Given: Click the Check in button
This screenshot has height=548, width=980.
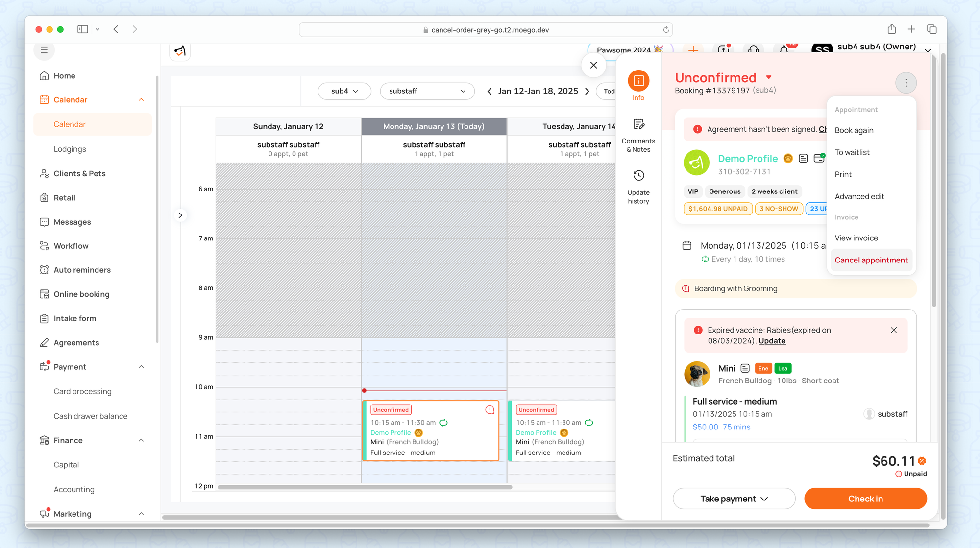Looking at the screenshot, I should coord(865,499).
